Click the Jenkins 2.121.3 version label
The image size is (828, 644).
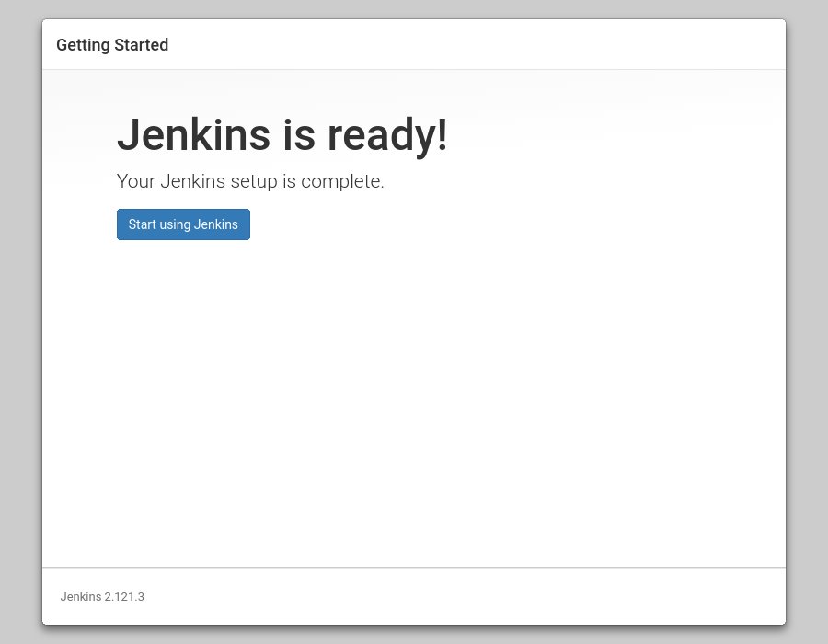coord(102,596)
